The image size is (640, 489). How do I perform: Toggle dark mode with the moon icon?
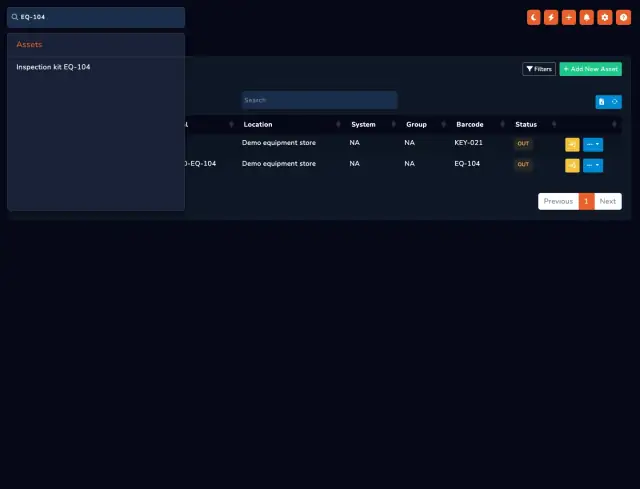click(533, 18)
